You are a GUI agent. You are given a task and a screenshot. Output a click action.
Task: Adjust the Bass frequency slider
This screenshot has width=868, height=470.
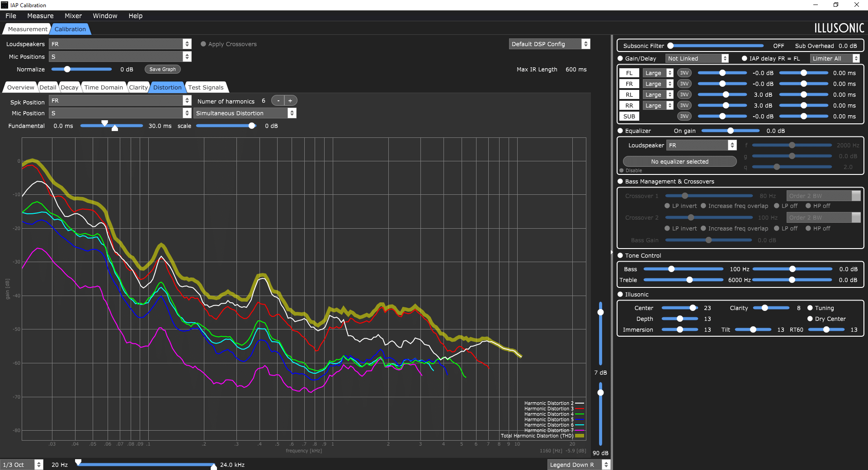[683, 269]
